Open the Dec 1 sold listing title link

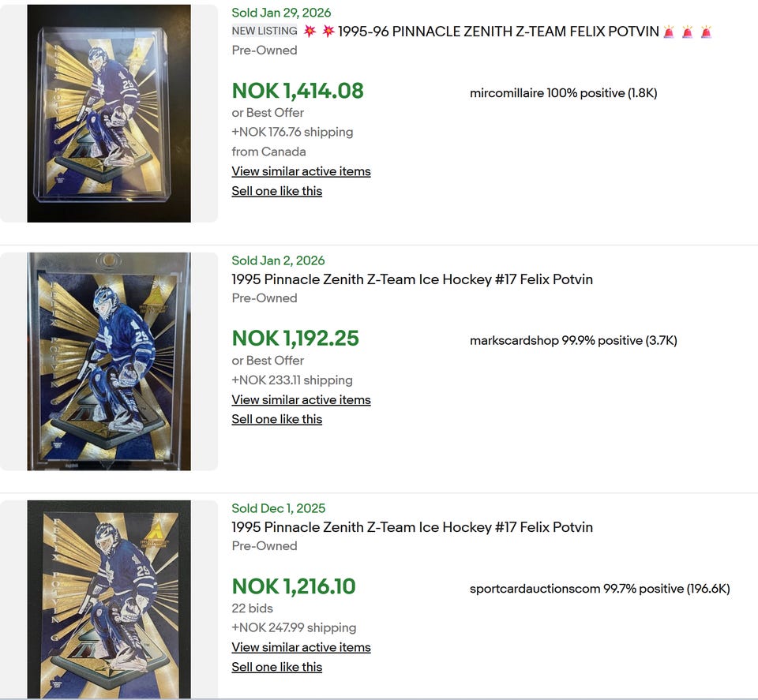[412, 527]
